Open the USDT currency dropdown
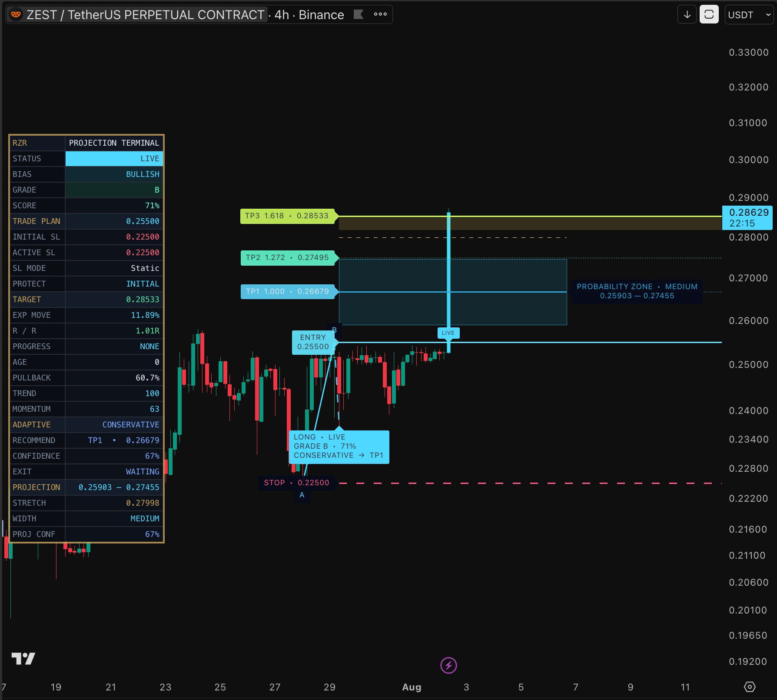The image size is (777, 700). pyautogui.click(x=749, y=14)
